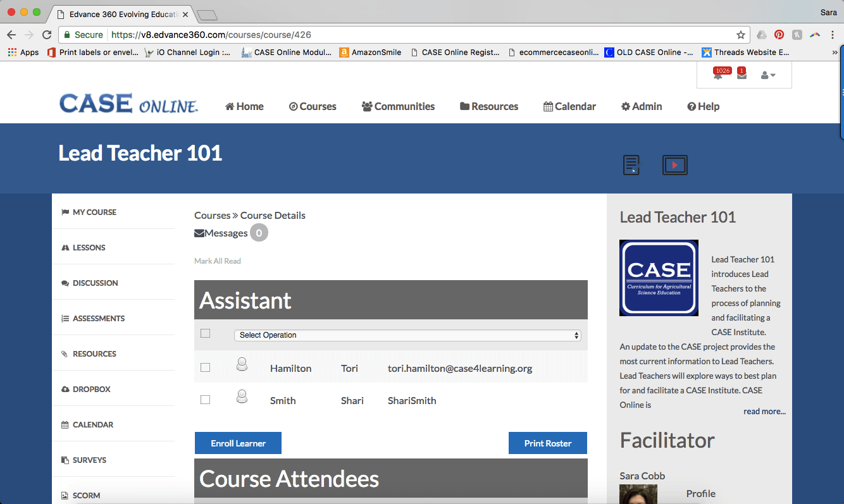This screenshot has height=504, width=844.
Task: Tick the checkbox next to Hamilton
Action: coord(205,367)
